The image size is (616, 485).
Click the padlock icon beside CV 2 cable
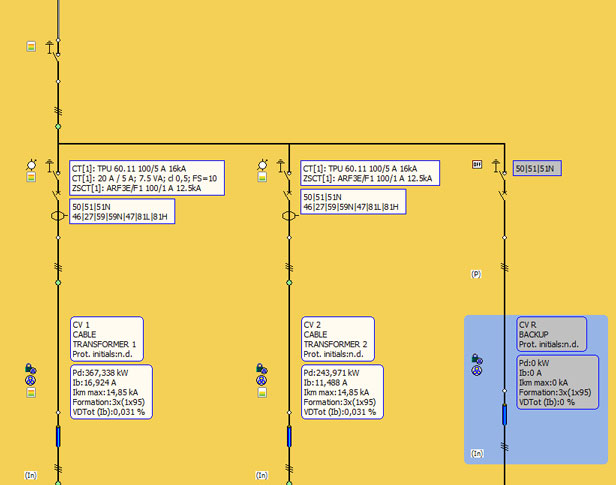[x=261, y=369]
